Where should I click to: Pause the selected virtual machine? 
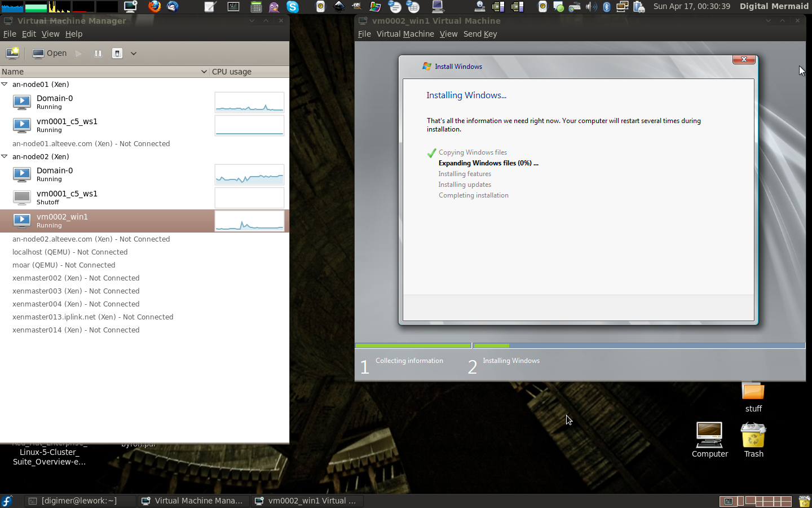click(x=98, y=53)
